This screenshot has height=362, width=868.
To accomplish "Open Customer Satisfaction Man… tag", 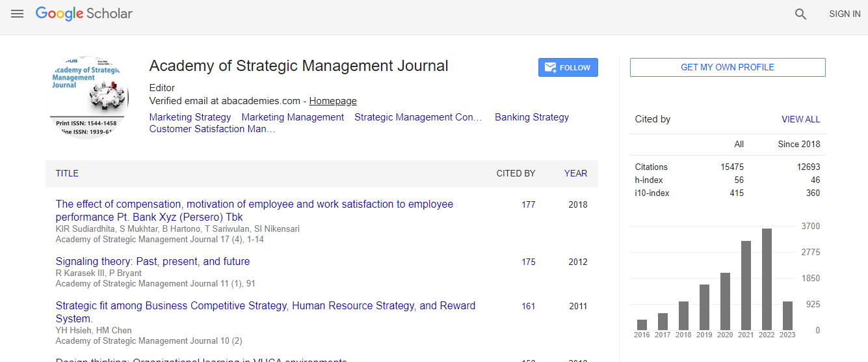I will (212, 129).
